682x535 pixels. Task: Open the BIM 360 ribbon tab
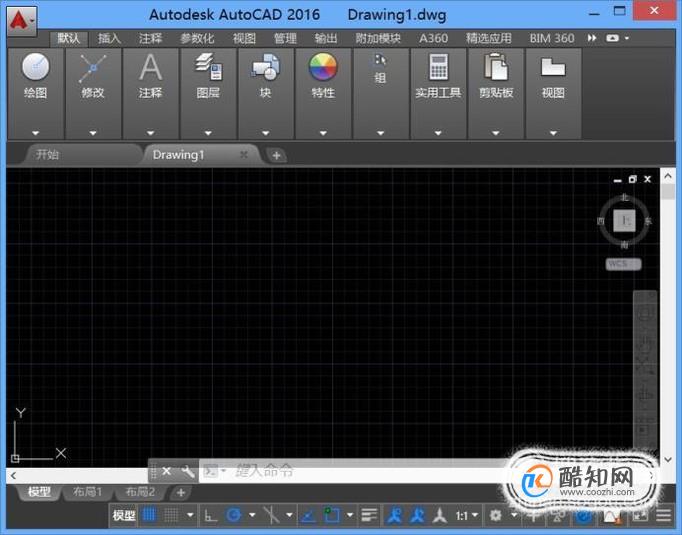coord(552,39)
